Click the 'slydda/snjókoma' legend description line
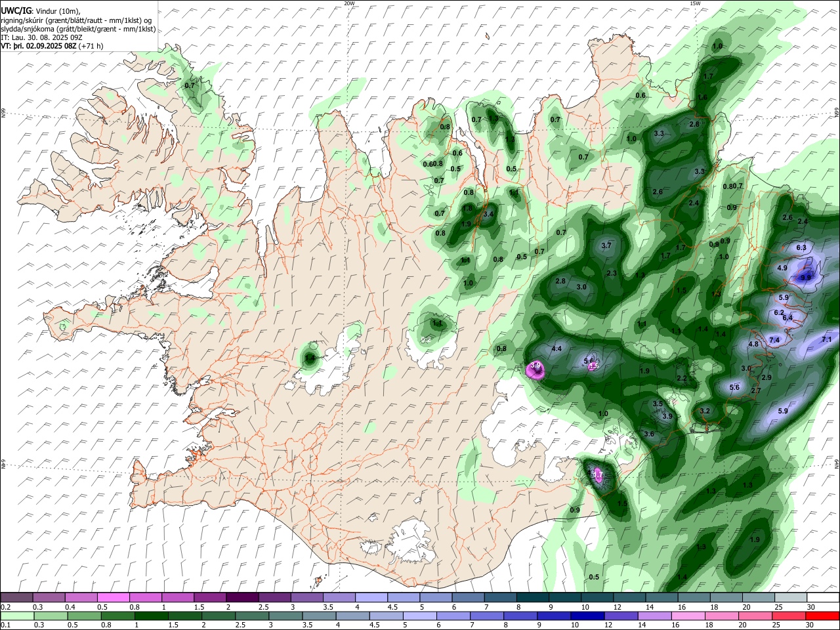This screenshot has width=840, height=630. pos(78,29)
